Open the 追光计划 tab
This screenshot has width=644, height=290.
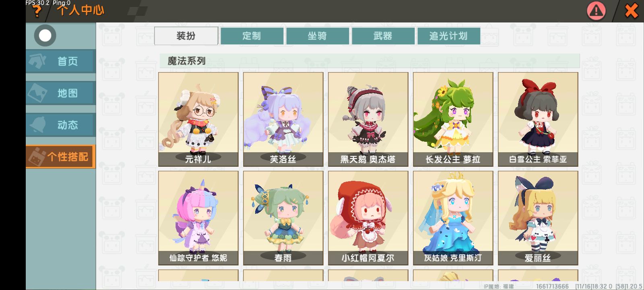pyautogui.click(x=449, y=36)
